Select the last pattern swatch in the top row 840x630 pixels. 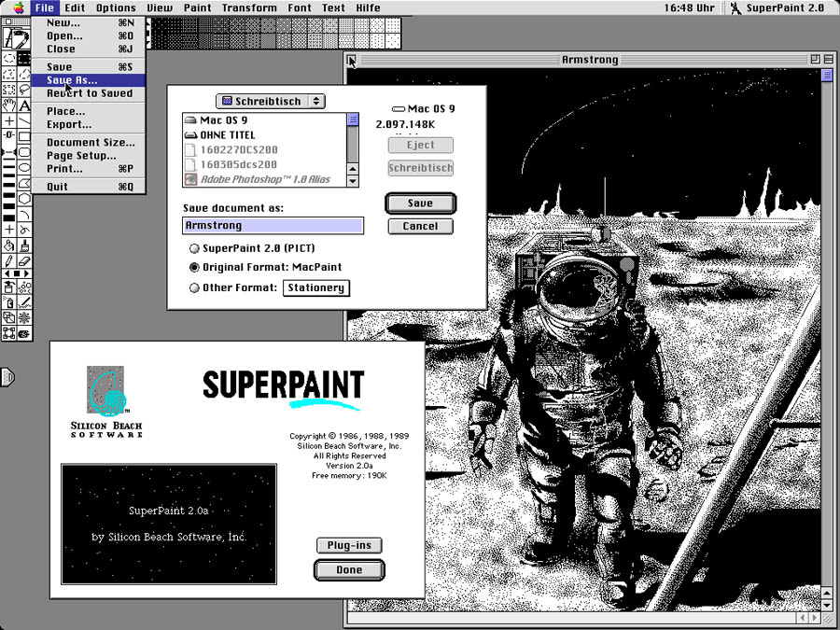pyautogui.click(x=393, y=25)
